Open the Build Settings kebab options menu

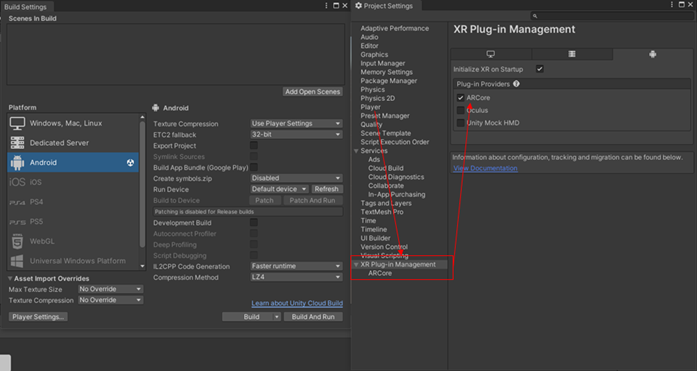[326, 6]
